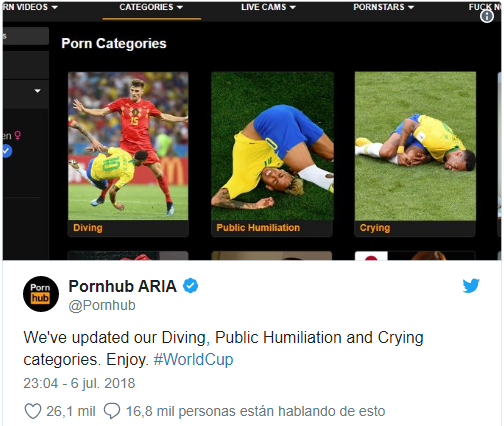
Task: Click the #WorldCup hashtag link
Action: pyautogui.click(x=193, y=359)
